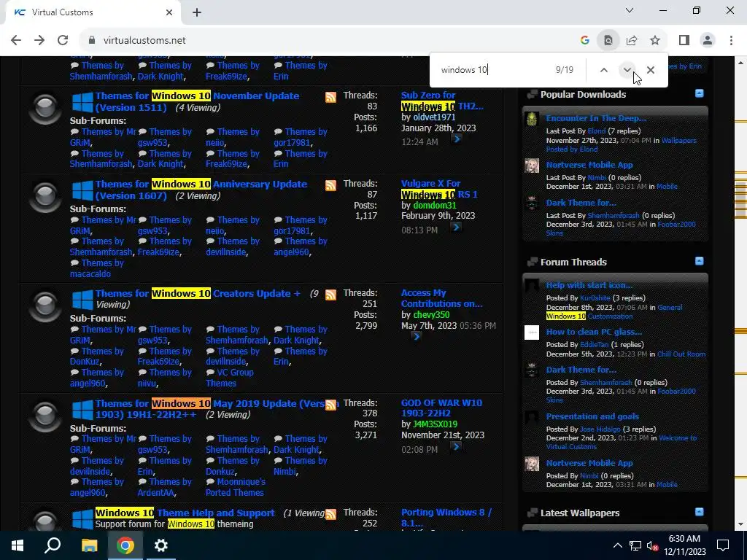
Task: Open the Vulgare X For Windows 10 thread
Action: (439, 189)
